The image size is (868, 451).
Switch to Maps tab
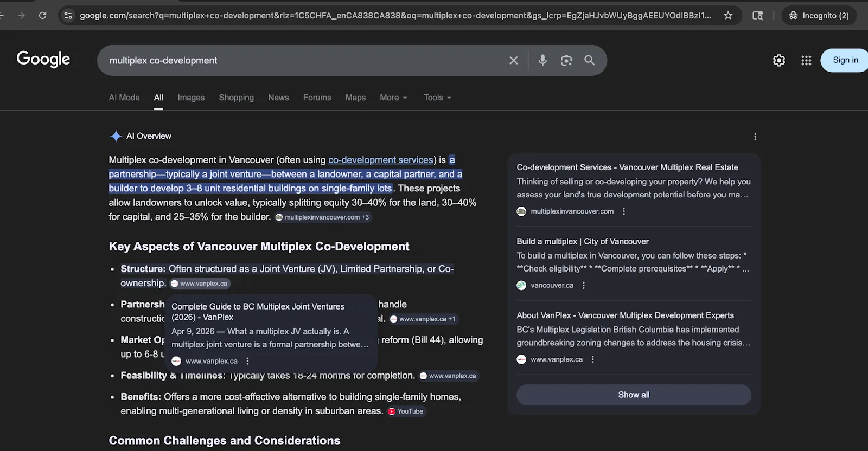click(355, 98)
